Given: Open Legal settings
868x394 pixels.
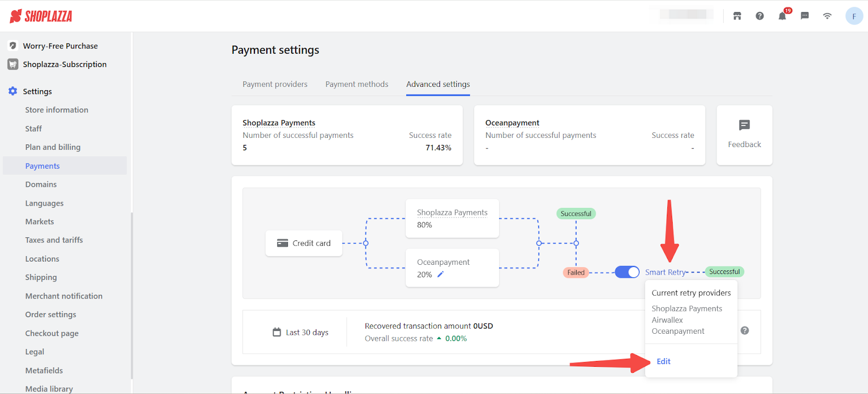Looking at the screenshot, I should (x=34, y=352).
